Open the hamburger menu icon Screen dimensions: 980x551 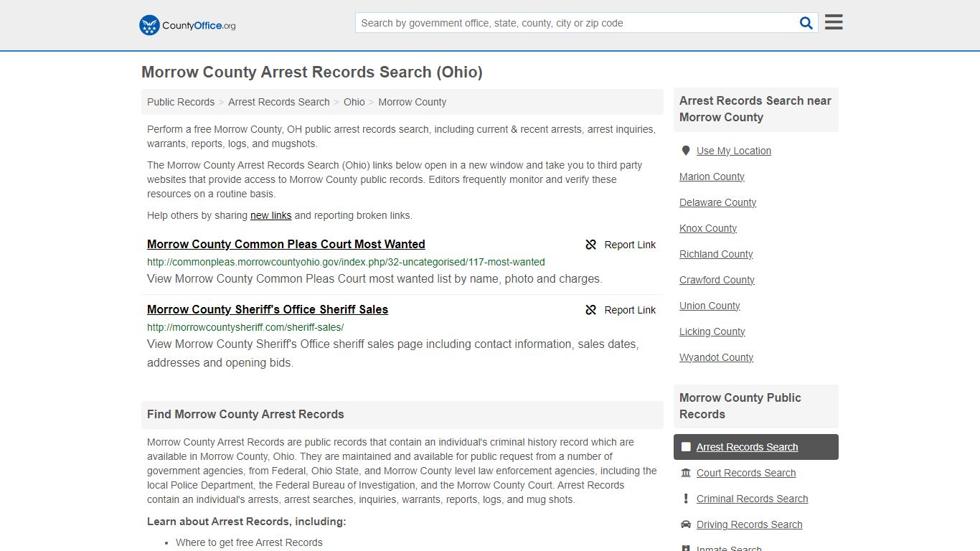834,22
